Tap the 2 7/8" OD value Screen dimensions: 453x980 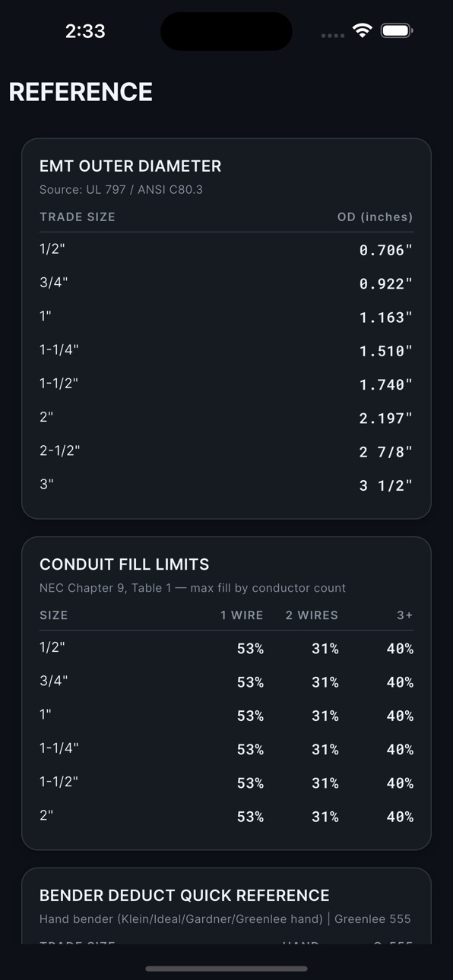tap(386, 452)
